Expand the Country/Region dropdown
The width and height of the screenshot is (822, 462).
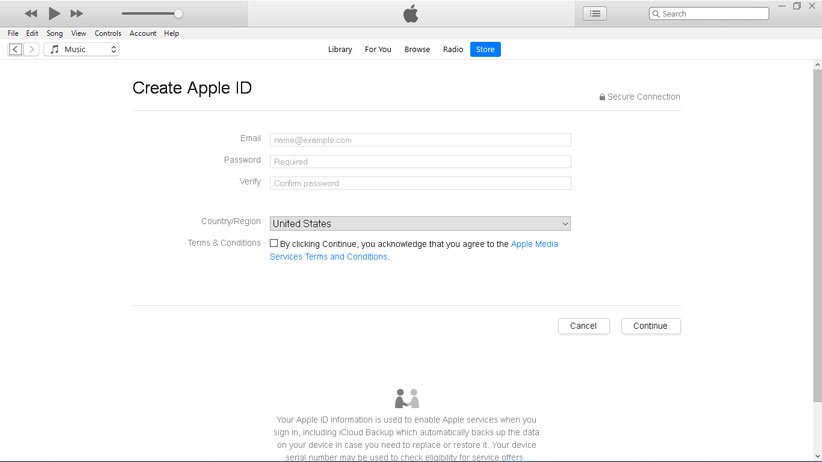tap(420, 224)
